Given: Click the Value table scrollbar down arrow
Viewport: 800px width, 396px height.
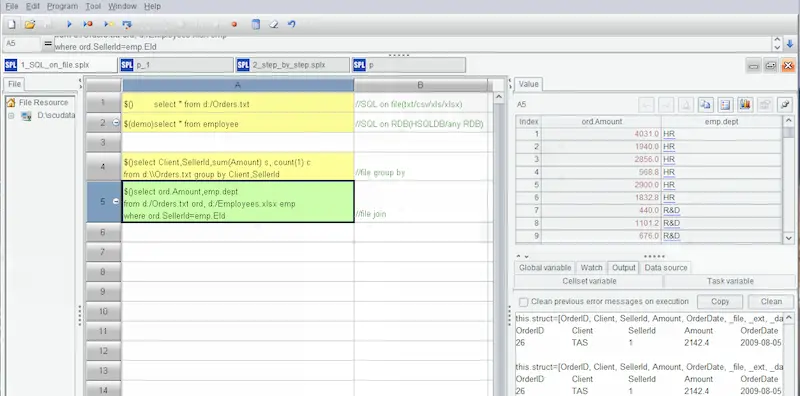Looking at the screenshot, I should coord(788,237).
